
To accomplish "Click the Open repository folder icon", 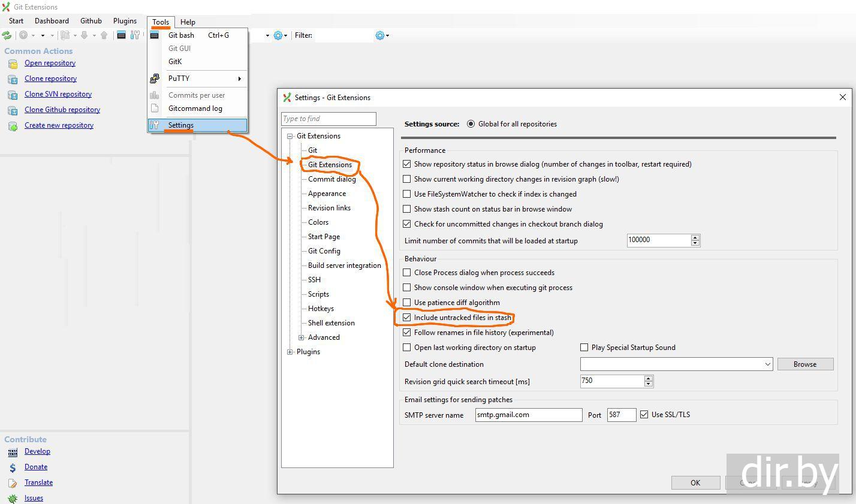I will coord(13,64).
